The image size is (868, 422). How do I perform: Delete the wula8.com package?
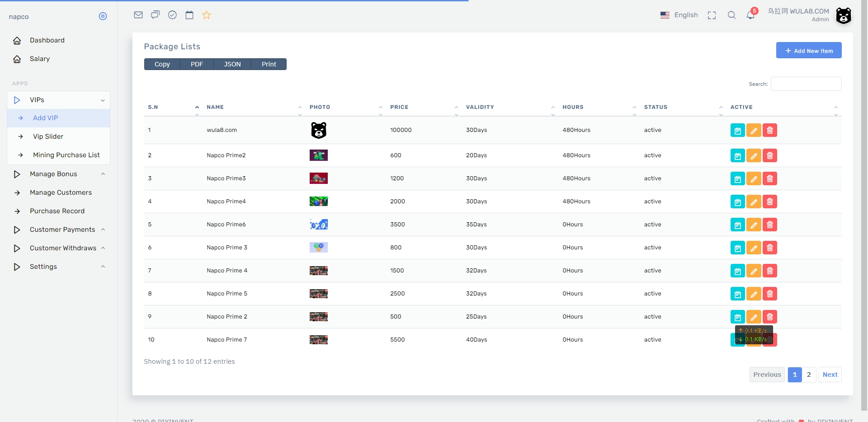point(770,131)
